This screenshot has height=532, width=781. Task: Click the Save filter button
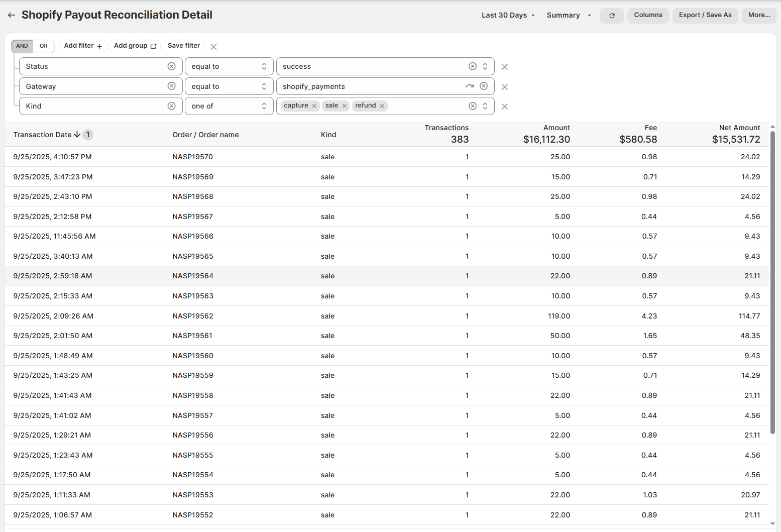[x=183, y=46]
